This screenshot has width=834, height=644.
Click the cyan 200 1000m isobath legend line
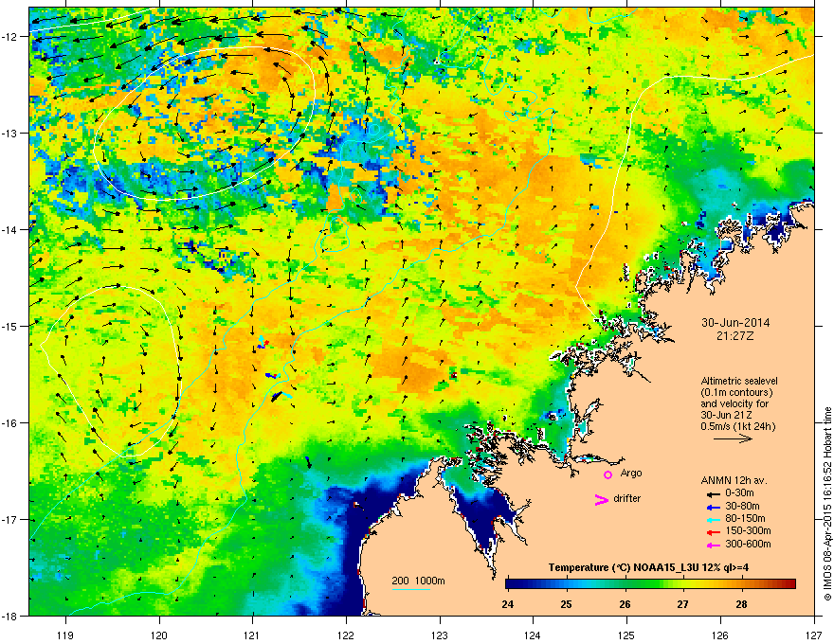tap(411, 589)
